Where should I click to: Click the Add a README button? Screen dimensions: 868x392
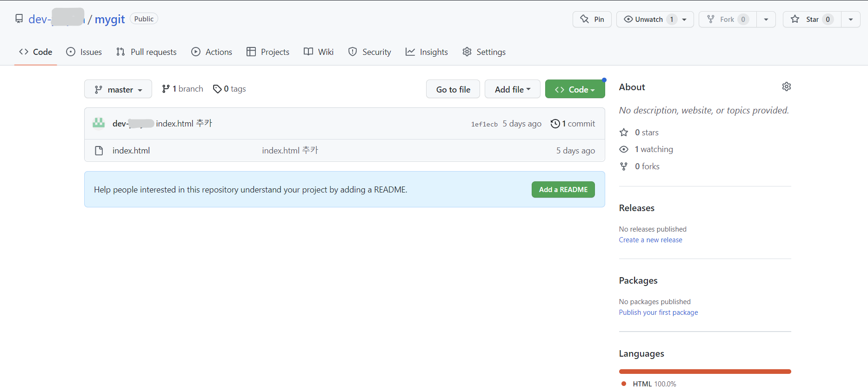point(563,189)
